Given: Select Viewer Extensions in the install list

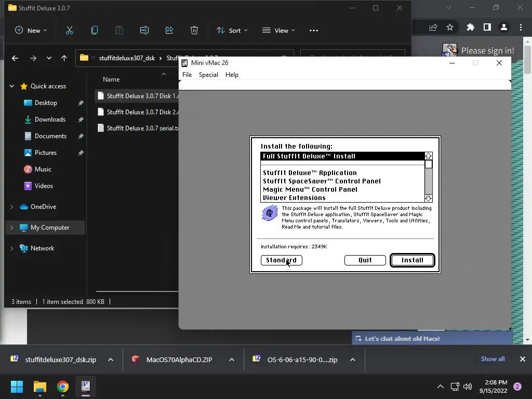Looking at the screenshot, I should pyautogui.click(x=342, y=198).
